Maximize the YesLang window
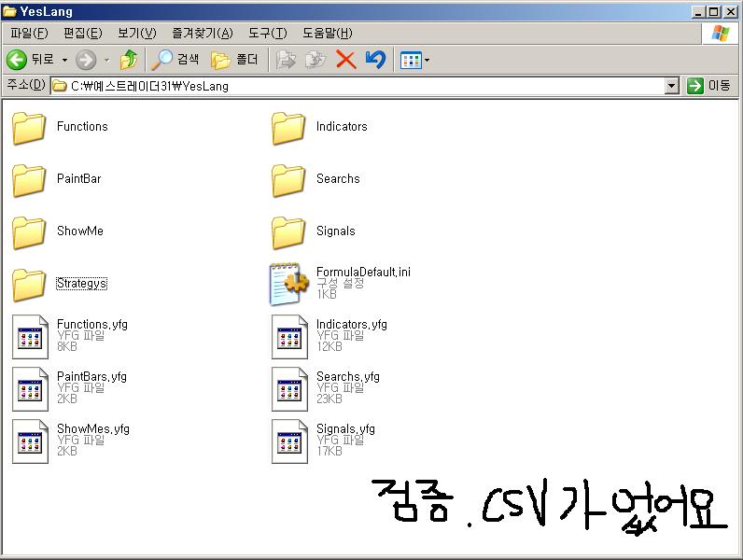 click(x=714, y=11)
